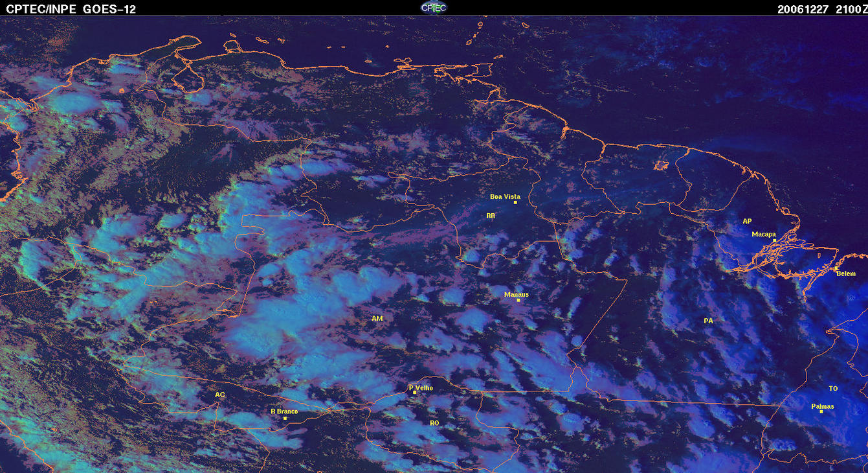
Task: Select the PA state label
Action: click(708, 321)
